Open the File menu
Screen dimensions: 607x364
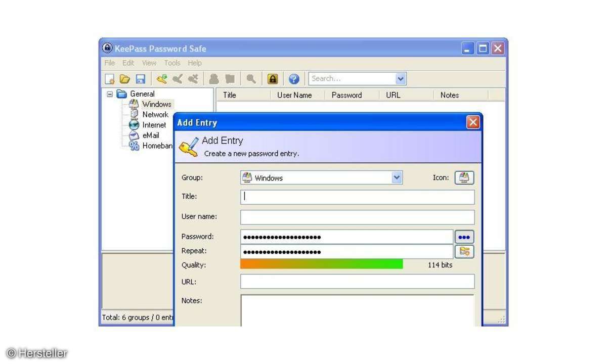(x=110, y=63)
